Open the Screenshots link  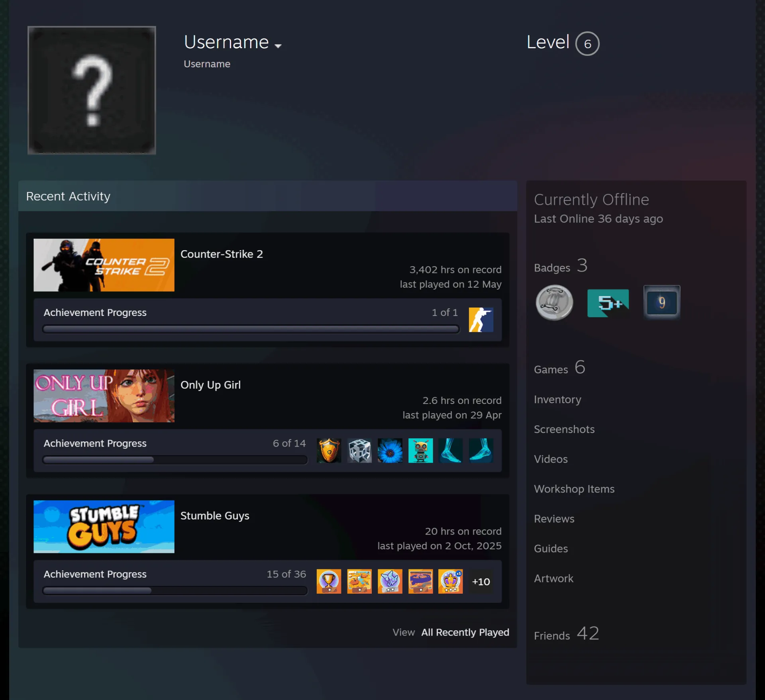point(564,429)
